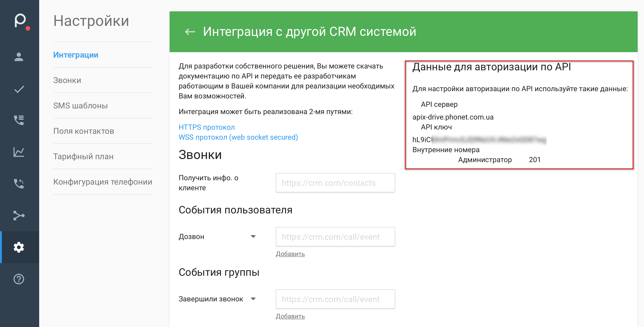Open the HTTPS протокол documentation link
The width and height of the screenshot is (644, 327).
tap(207, 127)
